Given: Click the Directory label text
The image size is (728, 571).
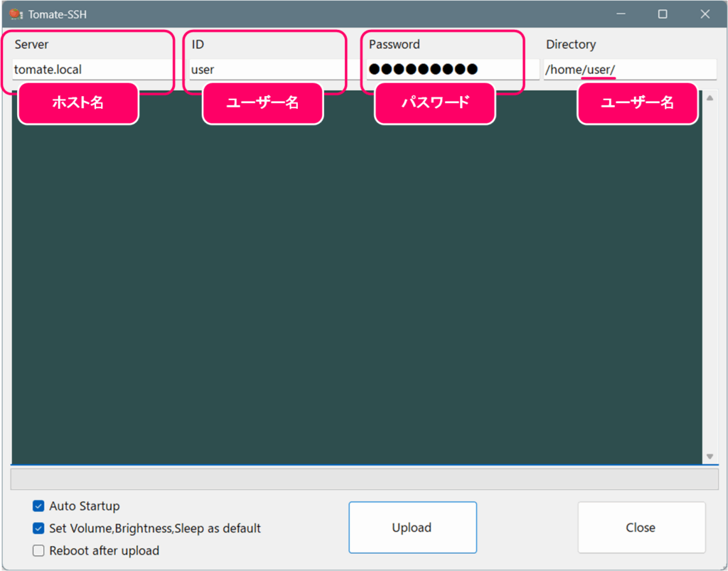Looking at the screenshot, I should [571, 45].
